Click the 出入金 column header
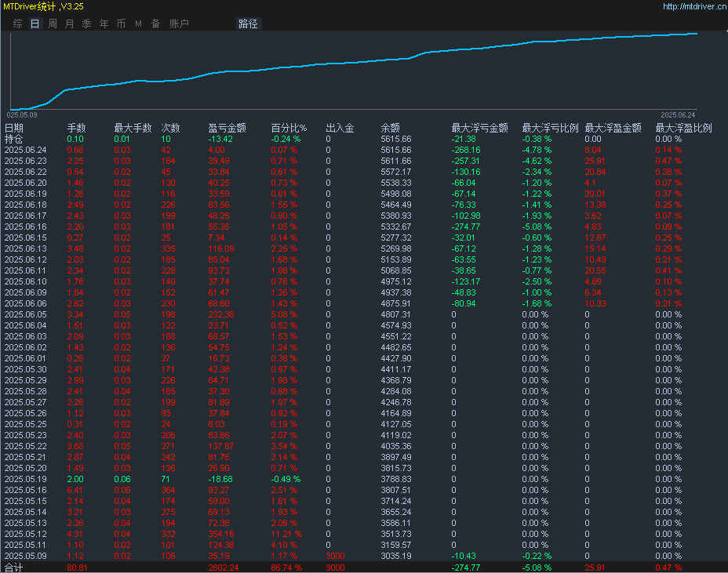 tap(340, 128)
